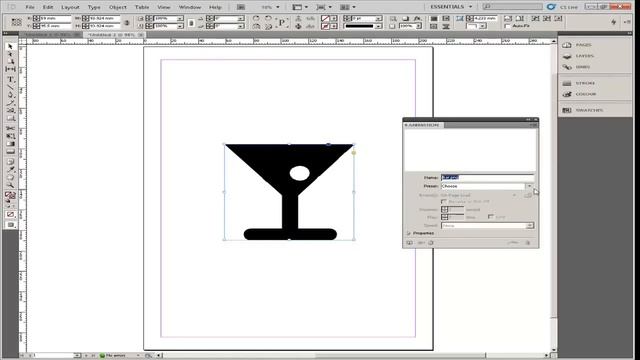Open the Edit menu
Image resolution: width=640 pixels, height=360 pixels.
[x=48, y=7]
